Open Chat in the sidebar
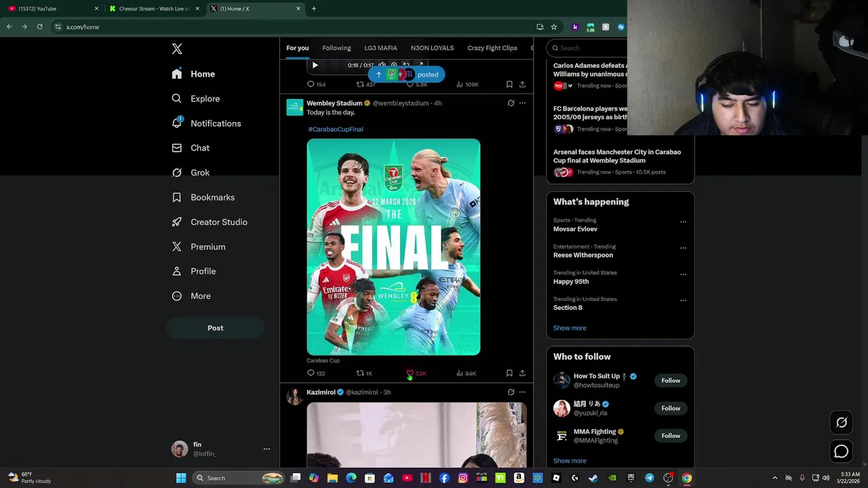 click(x=191, y=148)
